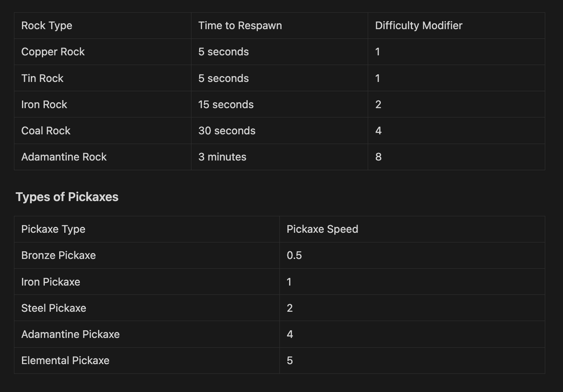Select the "Elemental Pickaxe" cell
The image size is (563, 392).
coord(65,361)
